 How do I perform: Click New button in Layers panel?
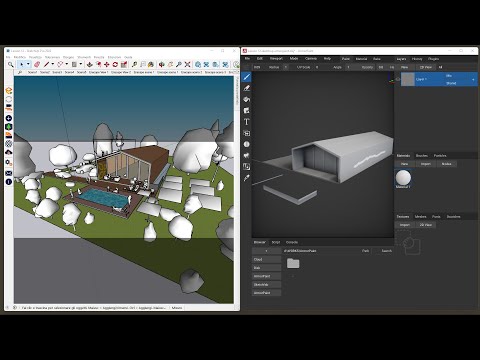pos(404,67)
